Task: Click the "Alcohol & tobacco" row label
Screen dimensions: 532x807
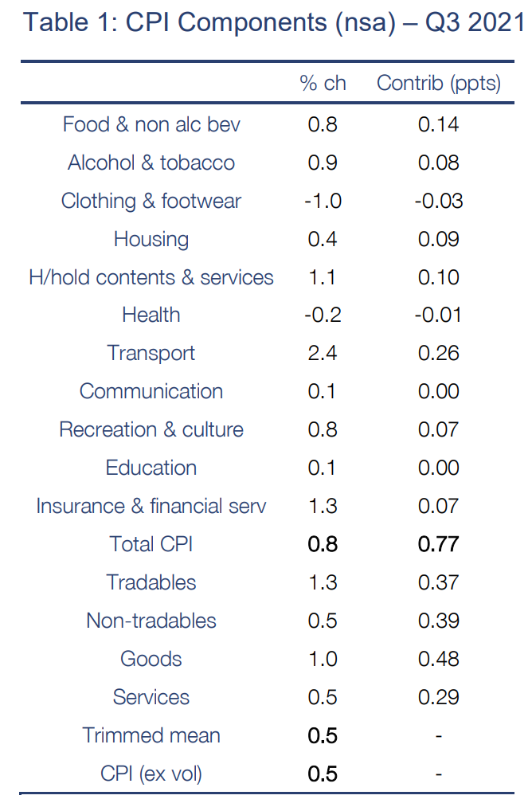Action: click(x=151, y=163)
